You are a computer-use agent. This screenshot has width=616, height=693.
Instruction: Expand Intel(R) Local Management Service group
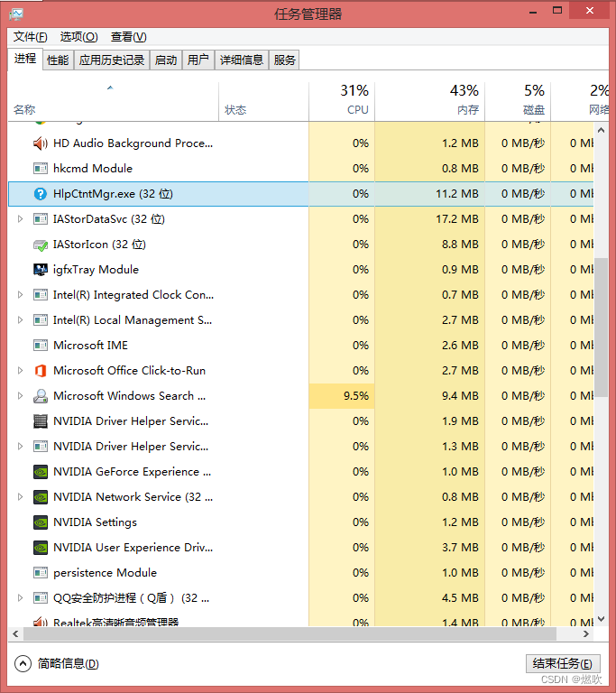(x=20, y=320)
